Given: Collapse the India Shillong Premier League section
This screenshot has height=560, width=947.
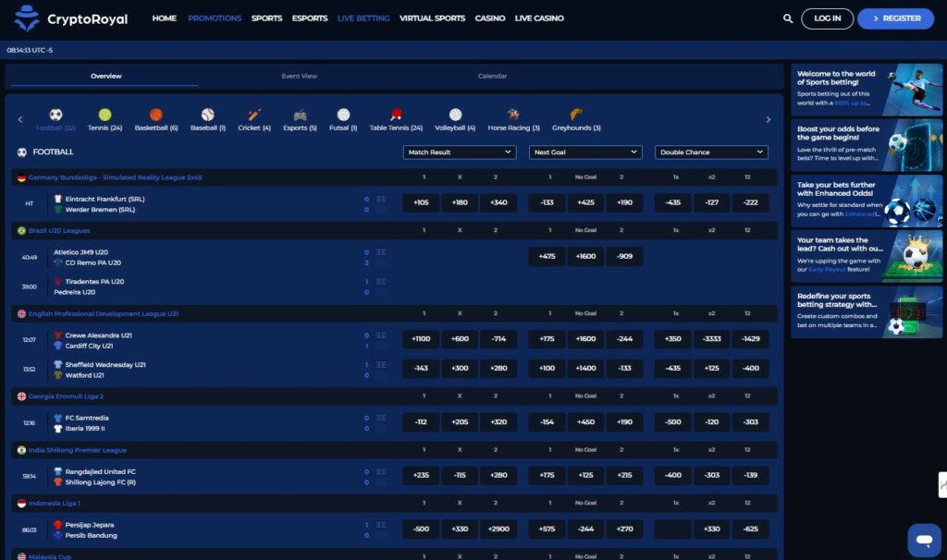Looking at the screenshot, I should pyautogui.click(x=394, y=450).
